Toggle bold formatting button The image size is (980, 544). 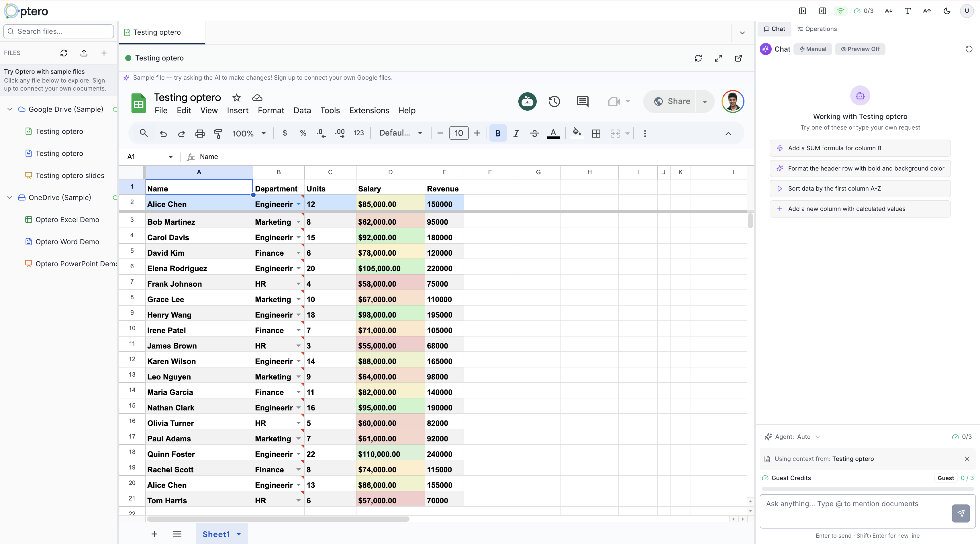[497, 134]
